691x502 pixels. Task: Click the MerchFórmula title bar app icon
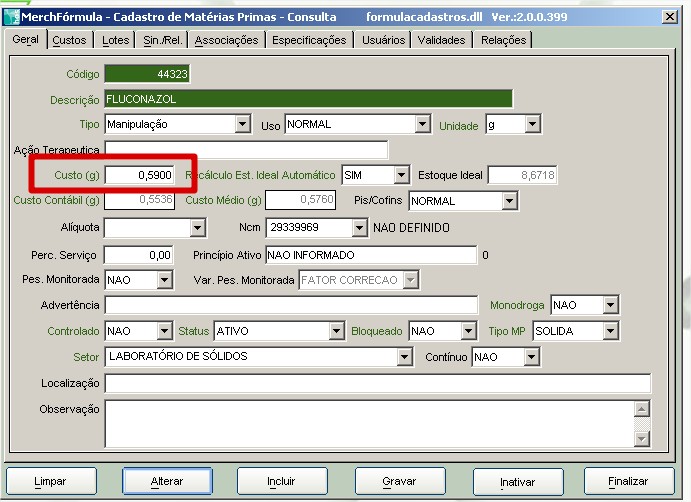pyautogui.click(x=11, y=17)
